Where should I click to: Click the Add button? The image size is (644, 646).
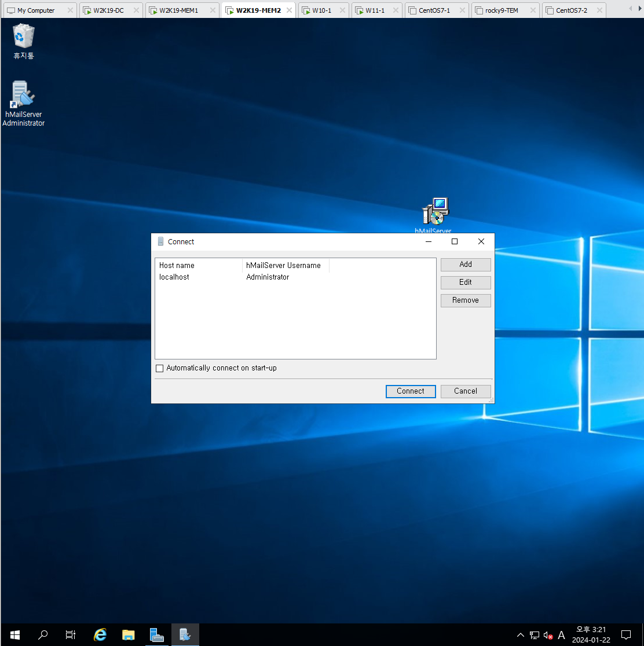pyautogui.click(x=466, y=265)
